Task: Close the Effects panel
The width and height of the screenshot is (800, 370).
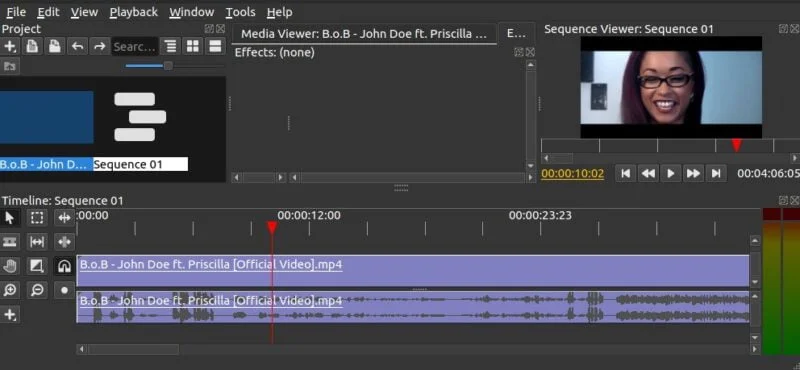Action: (x=530, y=52)
